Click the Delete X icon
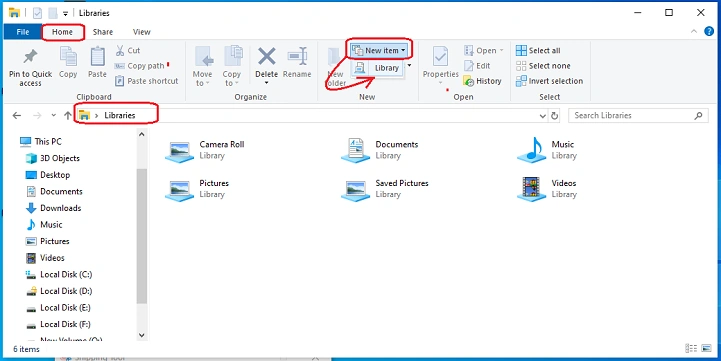The width and height of the screenshot is (721, 361). point(267,57)
